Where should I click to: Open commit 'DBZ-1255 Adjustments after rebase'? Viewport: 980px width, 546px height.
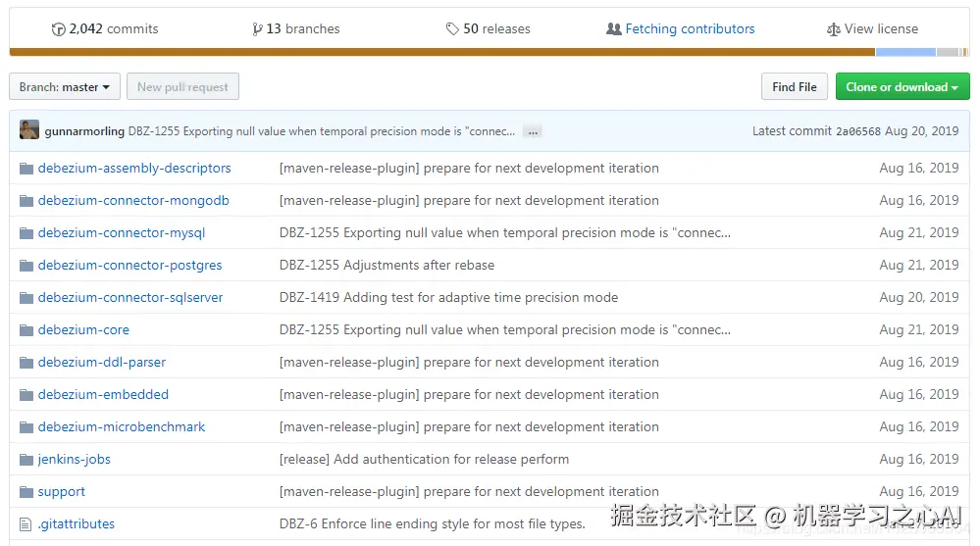[x=387, y=266]
